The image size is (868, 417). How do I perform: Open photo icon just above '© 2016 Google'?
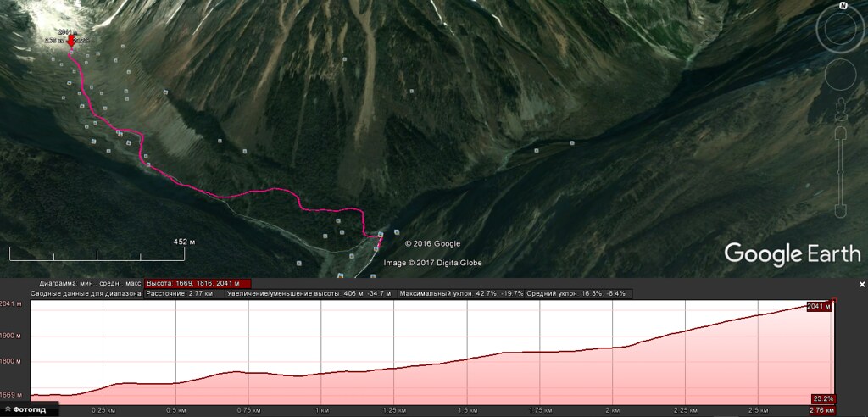[397, 231]
